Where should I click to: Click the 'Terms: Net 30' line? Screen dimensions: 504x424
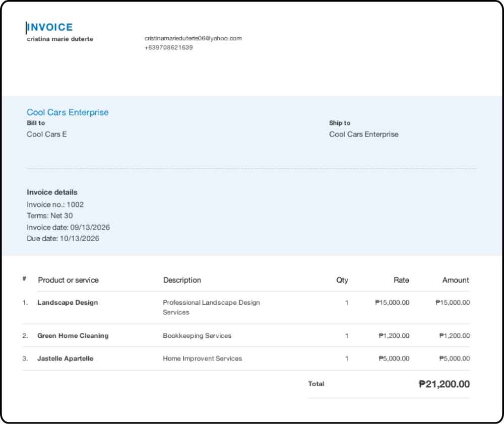coord(49,216)
